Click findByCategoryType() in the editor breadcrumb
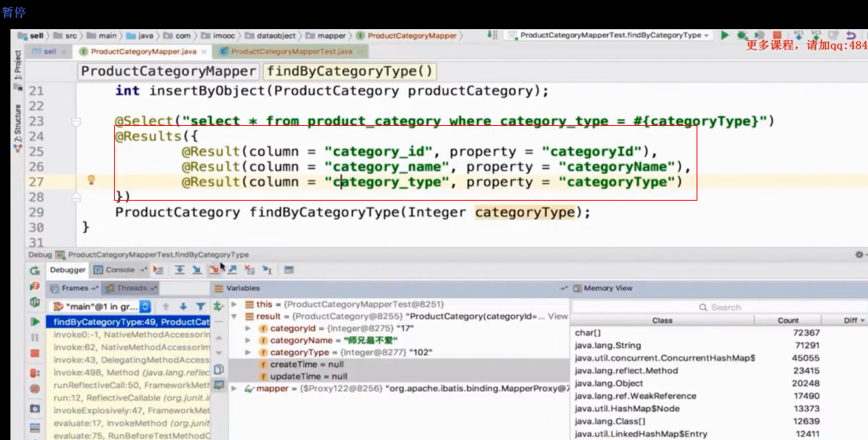Image resolution: width=868 pixels, height=440 pixels. coord(349,72)
